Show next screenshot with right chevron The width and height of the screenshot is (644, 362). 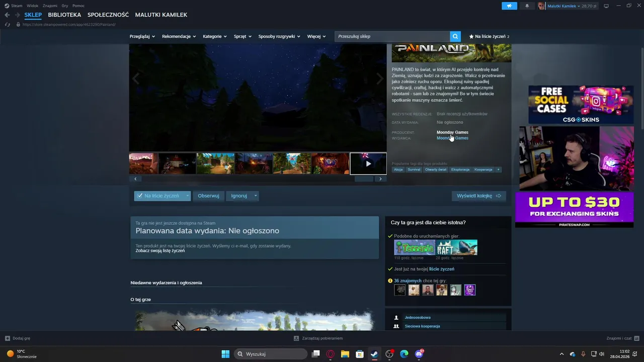[380, 78]
